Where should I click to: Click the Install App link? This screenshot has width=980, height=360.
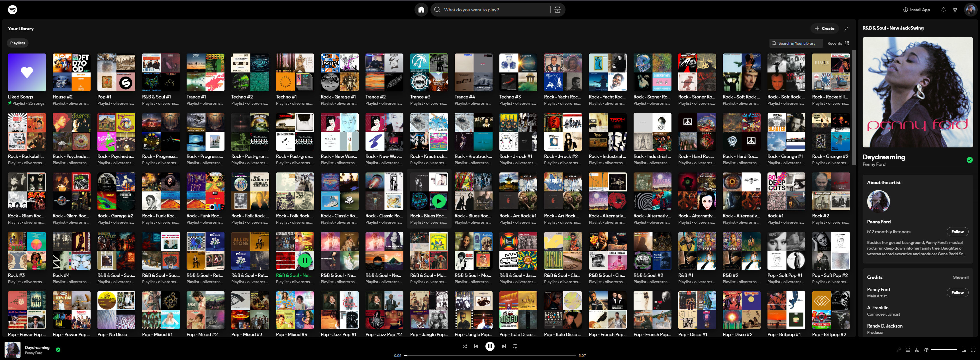[x=916, y=9]
